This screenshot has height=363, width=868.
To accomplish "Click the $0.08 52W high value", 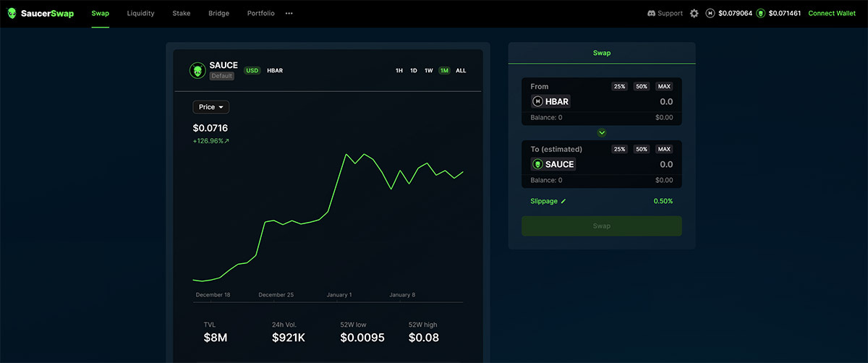I will pyautogui.click(x=424, y=338).
